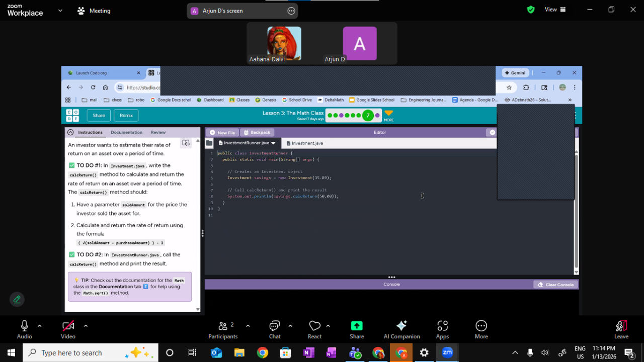
Task: Click the green Share screen icon
Action: coord(357,326)
